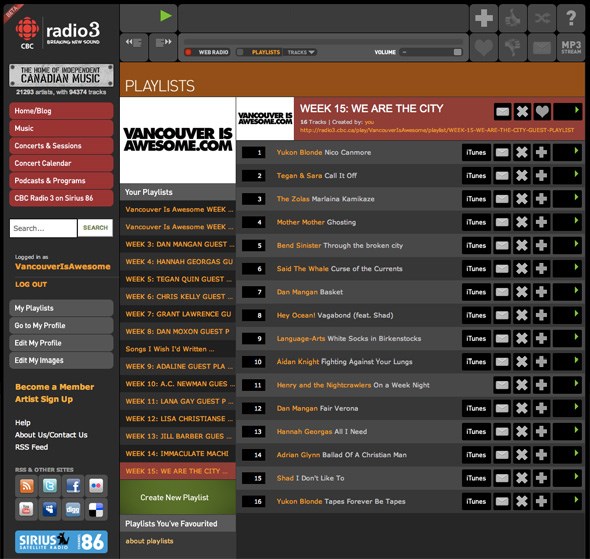Play Aidan Knight Fighting Against Your Lungs
590x559 pixels.
coord(567,362)
